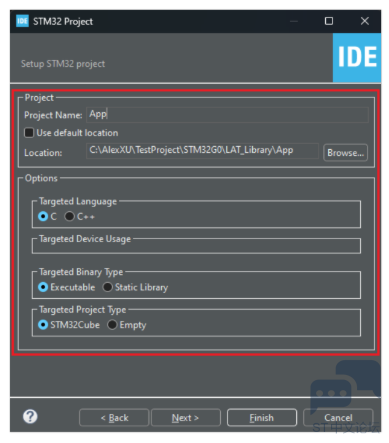Click Finish to create project
The image size is (389, 443).
pyautogui.click(x=262, y=418)
